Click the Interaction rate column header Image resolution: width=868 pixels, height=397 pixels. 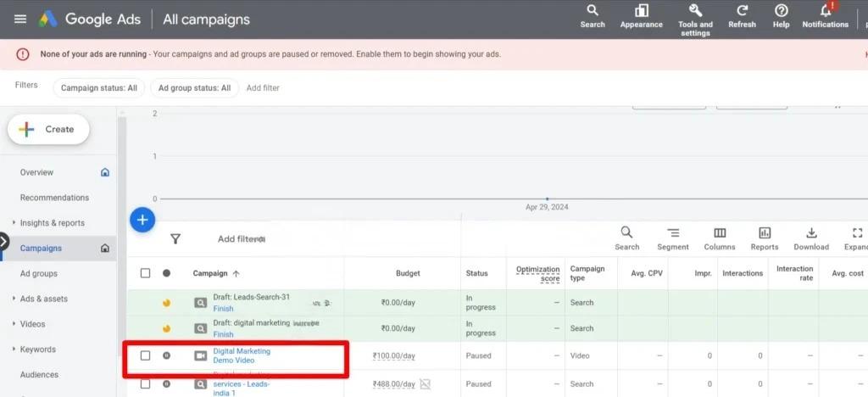point(794,273)
